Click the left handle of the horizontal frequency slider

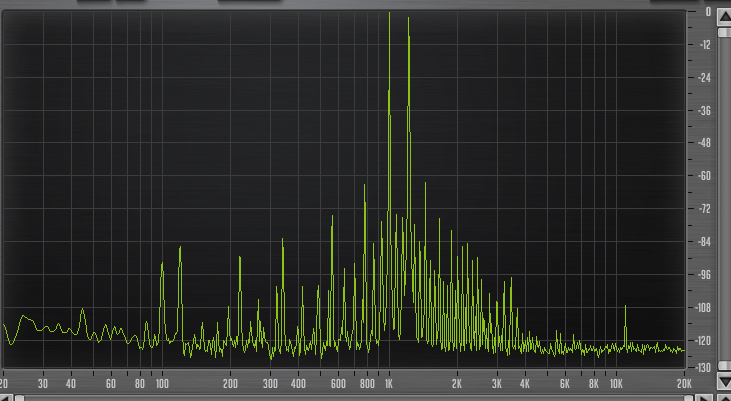click(20, 398)
